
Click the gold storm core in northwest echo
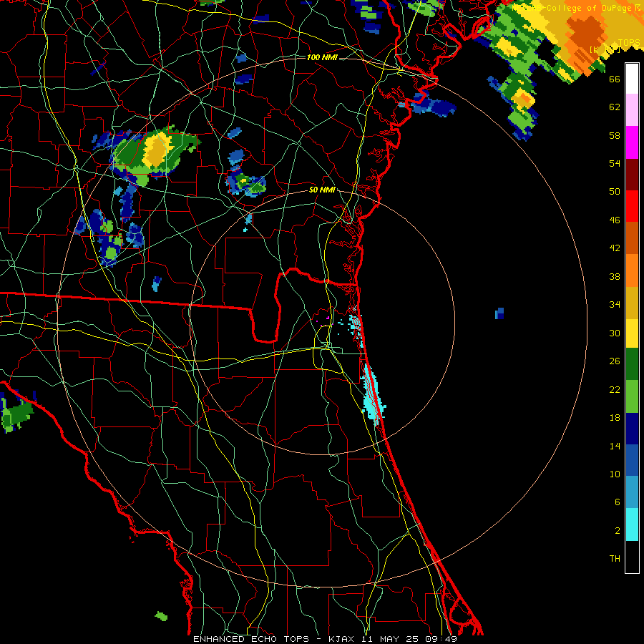(x=156, y=150)
